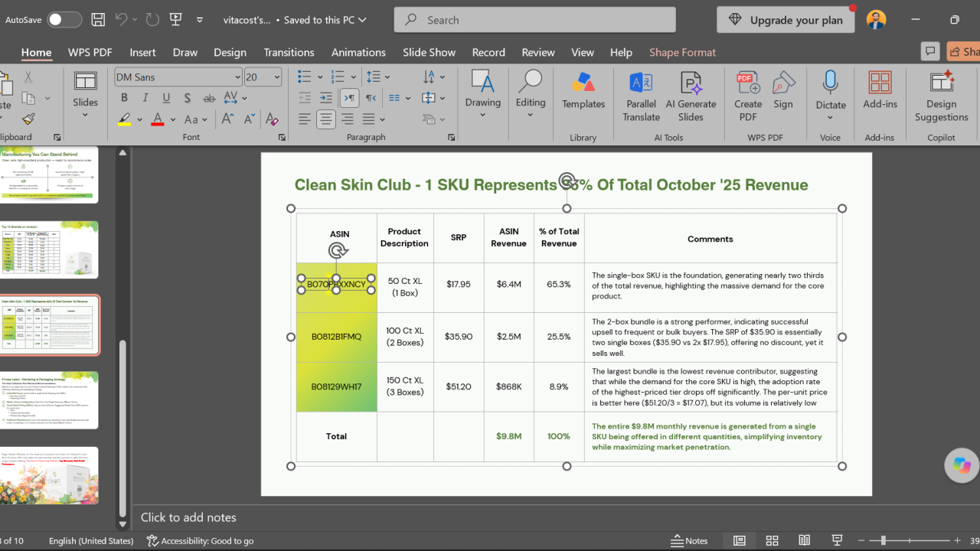Viewport: 980px width, 551px height.
Task: Apply Italic formatting
Action: [x=145, y=98]
